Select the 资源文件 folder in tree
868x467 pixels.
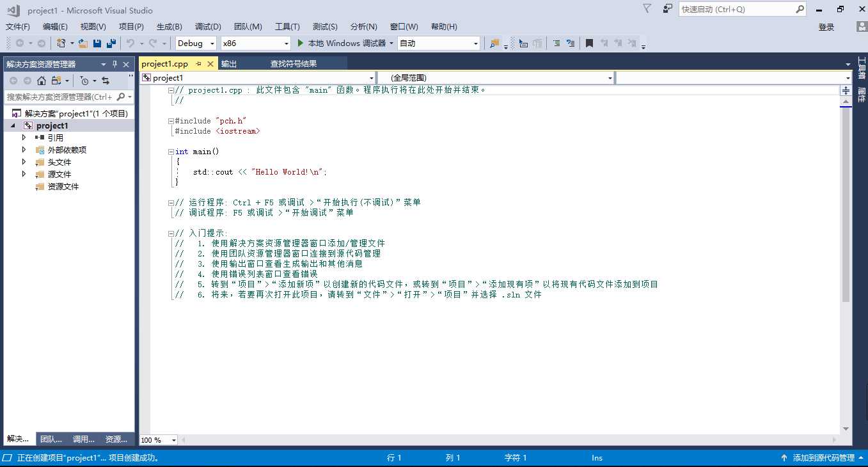click(63, 187)
